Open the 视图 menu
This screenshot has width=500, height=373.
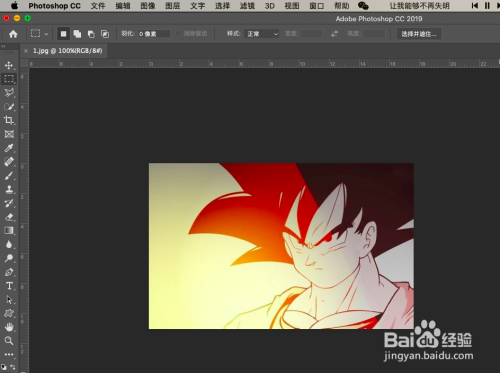click(292, 6)
